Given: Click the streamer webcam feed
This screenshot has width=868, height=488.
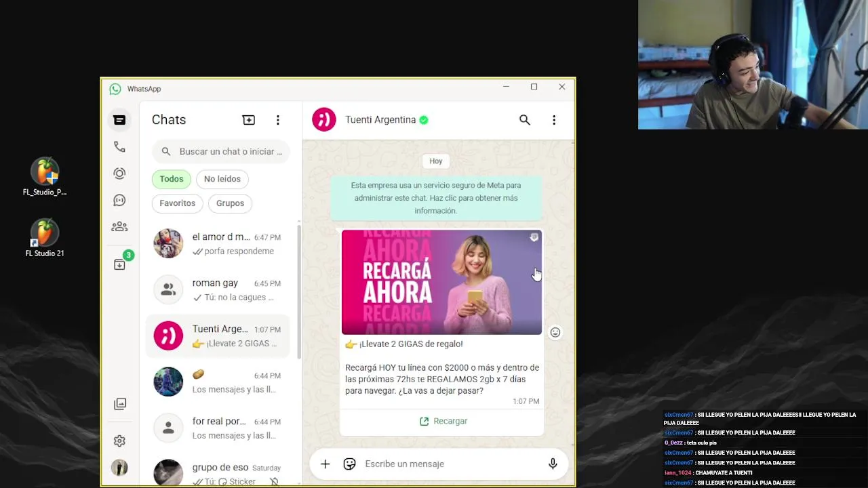Looking at the screenshot, I should pyautogui.click(x=753, y=64).
